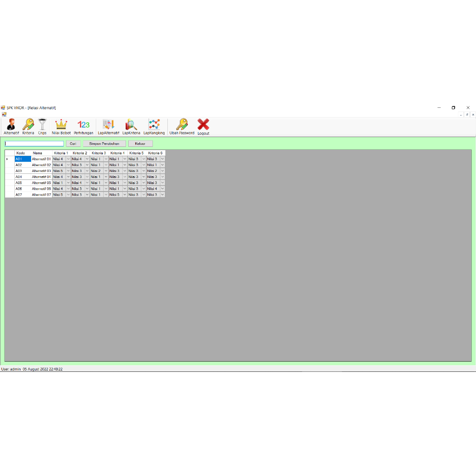This screenshot has height=476, width=476.
Task: Close the inner Relasi Alternatif child window
Action: point(473,115)
